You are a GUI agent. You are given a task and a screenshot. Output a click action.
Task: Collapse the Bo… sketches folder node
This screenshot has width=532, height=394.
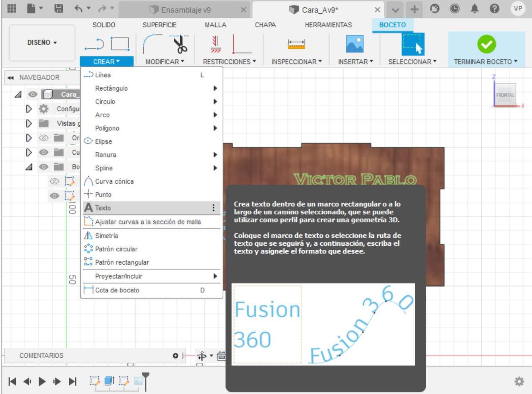[29, 167]
